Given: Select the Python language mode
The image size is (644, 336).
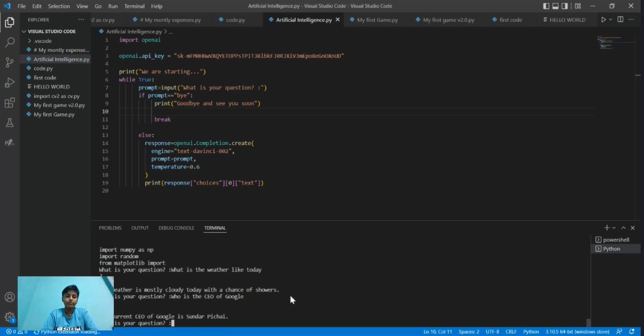Looking at the screenshot, I should 531,332.
